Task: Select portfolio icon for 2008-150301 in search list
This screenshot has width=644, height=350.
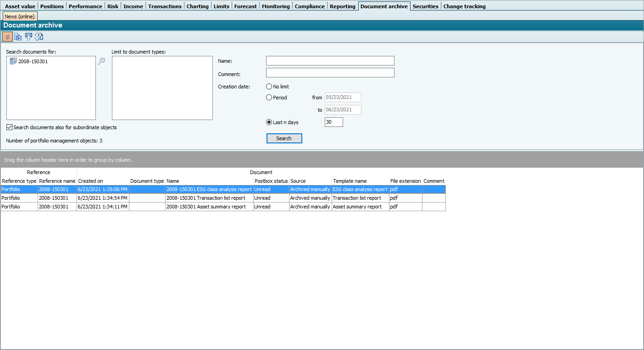Action: click(x=13, y=61)
